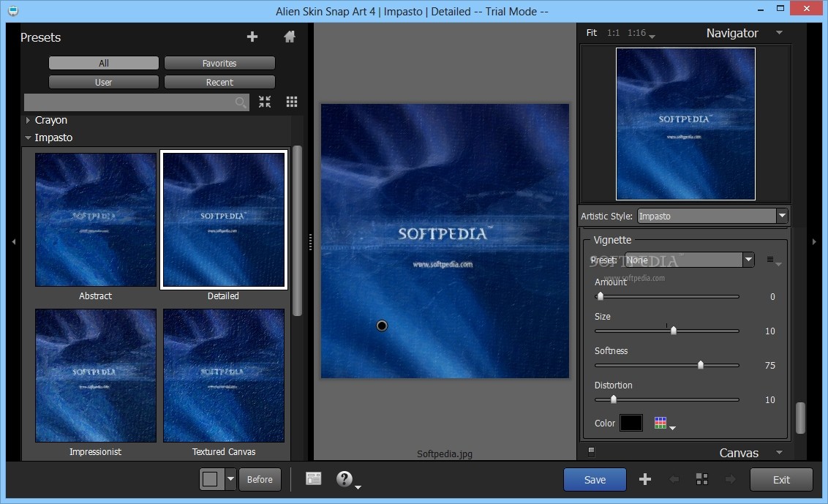Open the Vignette Preset dropdown
Image resolution: width=828 pixels, height=504 pixels.
pyautogui.click(x=748, y=260)
